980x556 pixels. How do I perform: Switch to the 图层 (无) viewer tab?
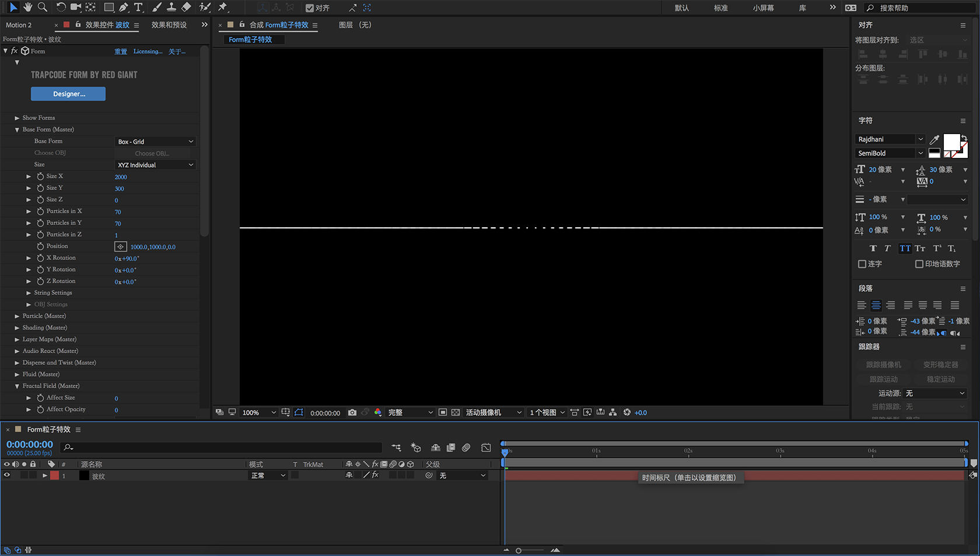(355, 25)
